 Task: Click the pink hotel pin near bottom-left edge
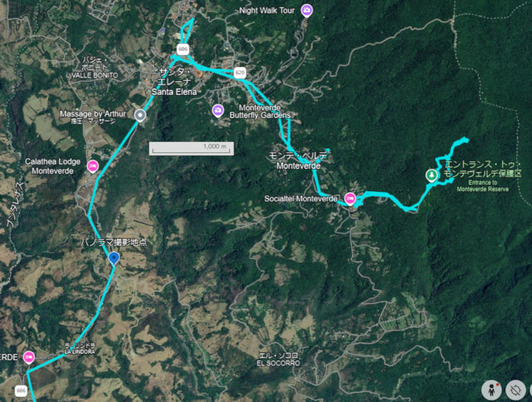pos(29,357)
